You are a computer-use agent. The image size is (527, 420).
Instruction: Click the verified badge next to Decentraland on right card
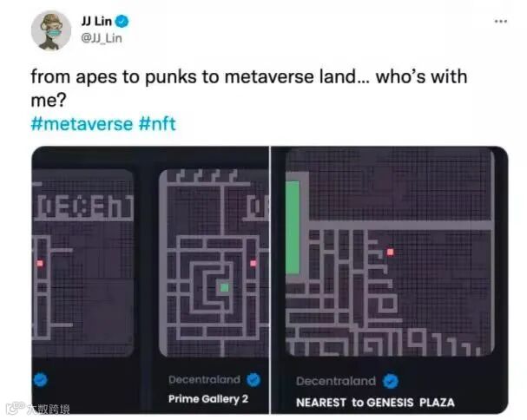point(391,381)
